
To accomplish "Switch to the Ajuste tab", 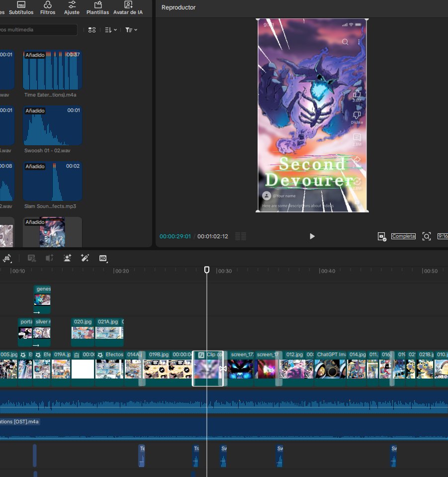I will point(72,8).
